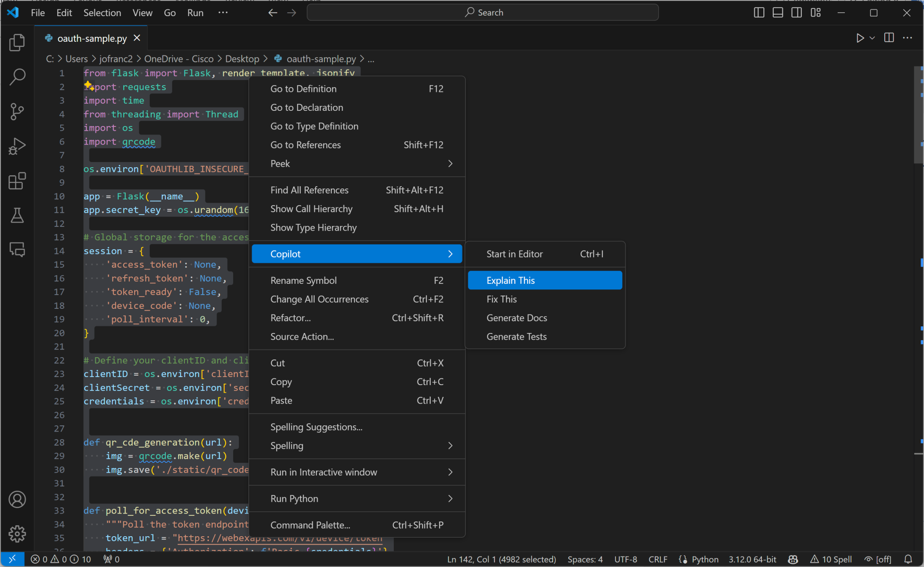Image resolution: width=924 pixels, height=567 pixels.
Task: Click the Ln 142, Col 1 status item
Action: pyautogui.click(x=501, y=559)
